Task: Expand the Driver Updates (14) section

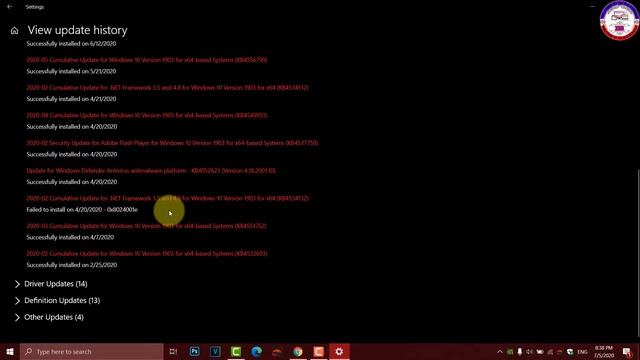Action: 51,284
